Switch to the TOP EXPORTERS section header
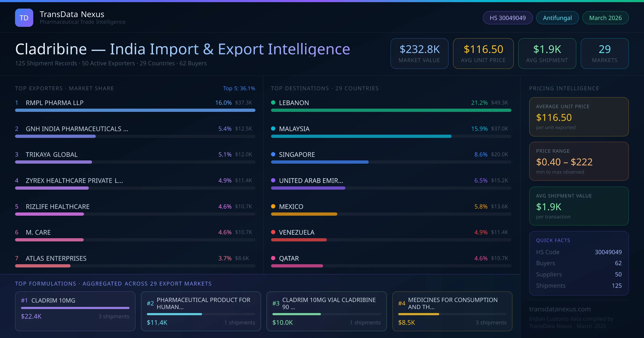This screenshot has width=644, height=338. click(x=64, y=88)
